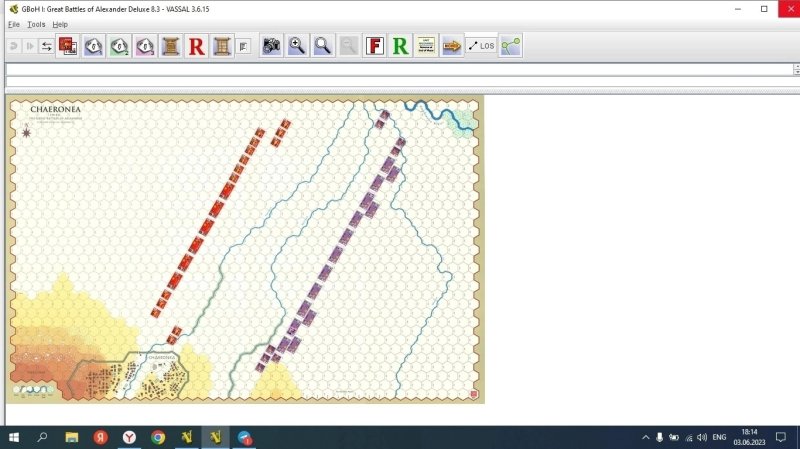Open Yandex Browser from the taskbar
Image resolution: width=800 pixels, height=449 pixels.
tap(129, 437)
